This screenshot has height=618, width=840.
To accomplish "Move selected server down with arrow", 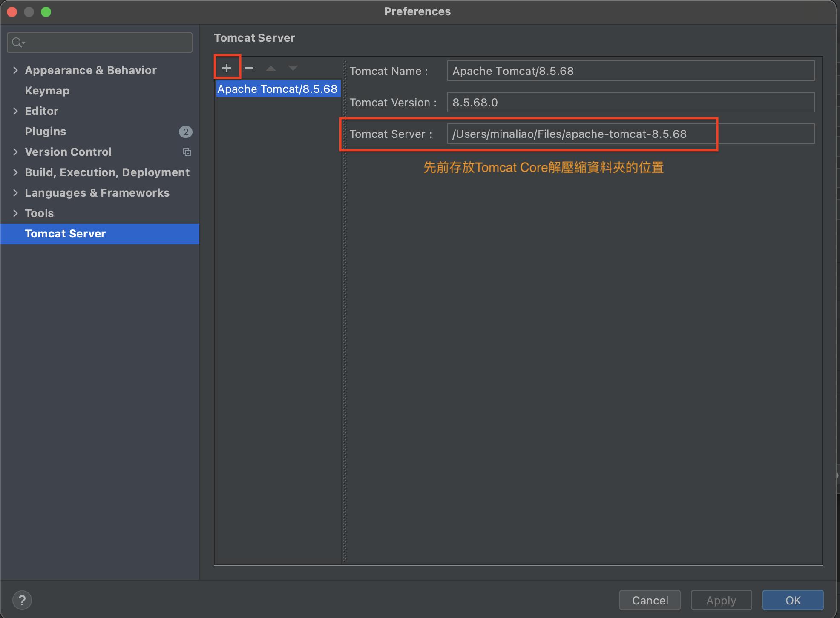I will point(293,68).
